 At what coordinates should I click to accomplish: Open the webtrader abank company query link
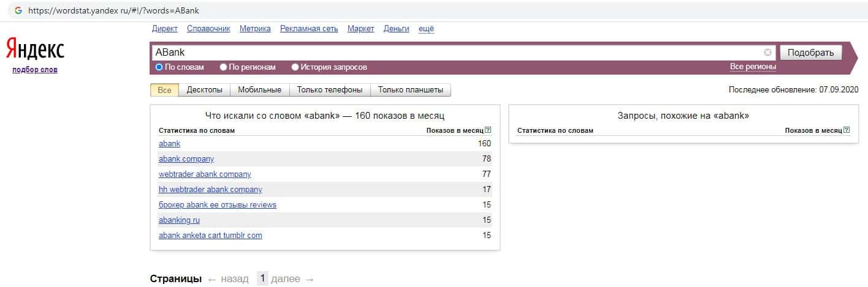tap(205, 174)
